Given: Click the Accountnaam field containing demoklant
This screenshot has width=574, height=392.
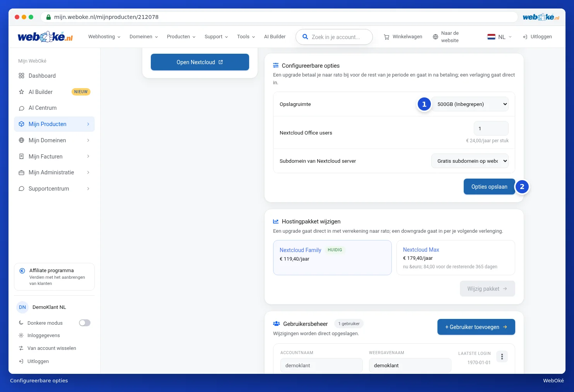Looking at the screenshot, I should [x=321, y=365].
